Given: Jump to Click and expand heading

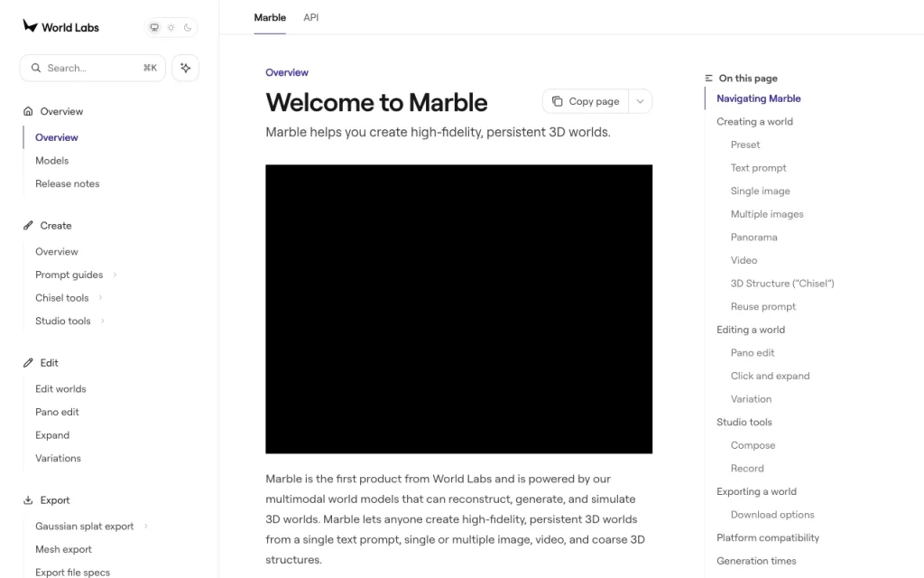Looking at the screenshot, I should [x=771, y=376].
